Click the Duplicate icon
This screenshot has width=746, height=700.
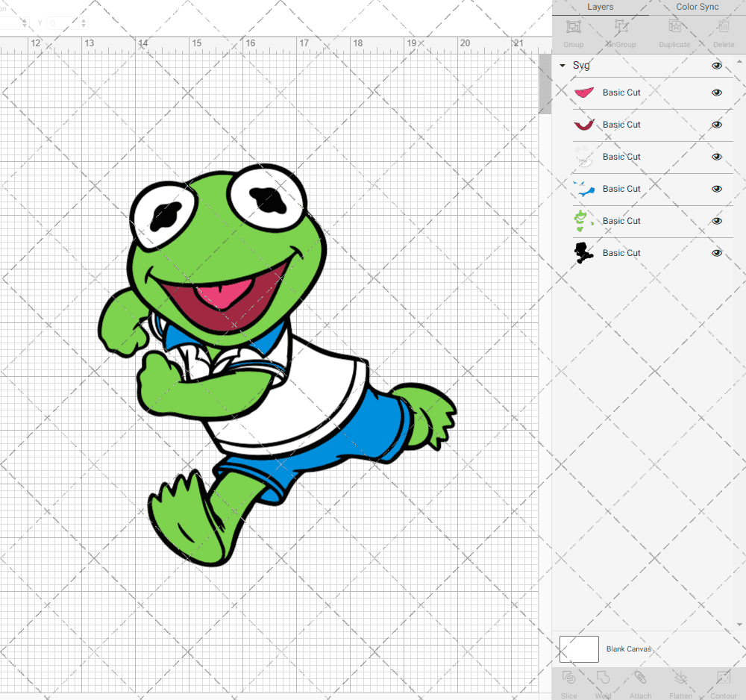click(674, 26)
